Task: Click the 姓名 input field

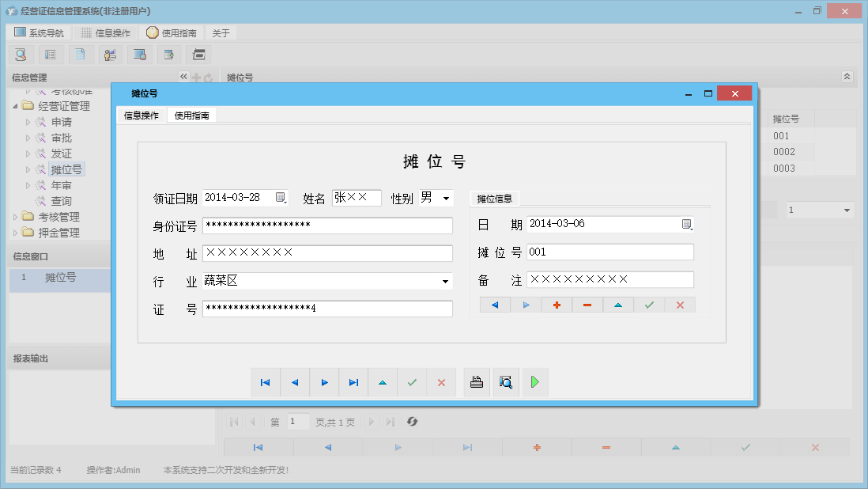Action: (x=357, y=198)
